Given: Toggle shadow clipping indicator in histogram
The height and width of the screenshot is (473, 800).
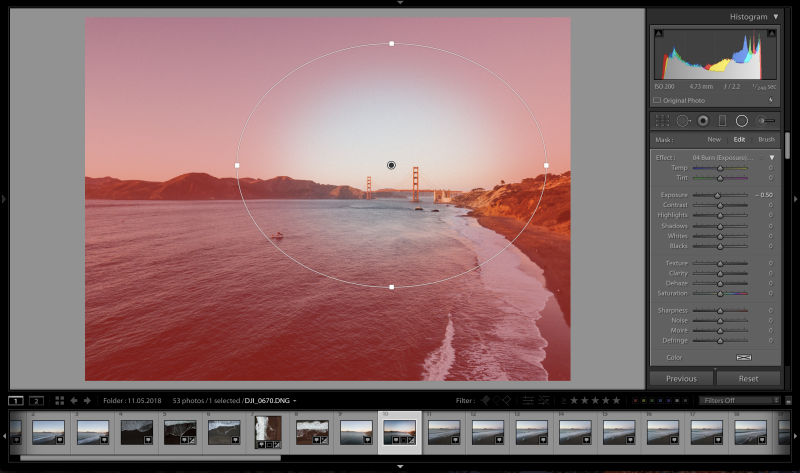Looking at the screenshot, I should 659,33.
